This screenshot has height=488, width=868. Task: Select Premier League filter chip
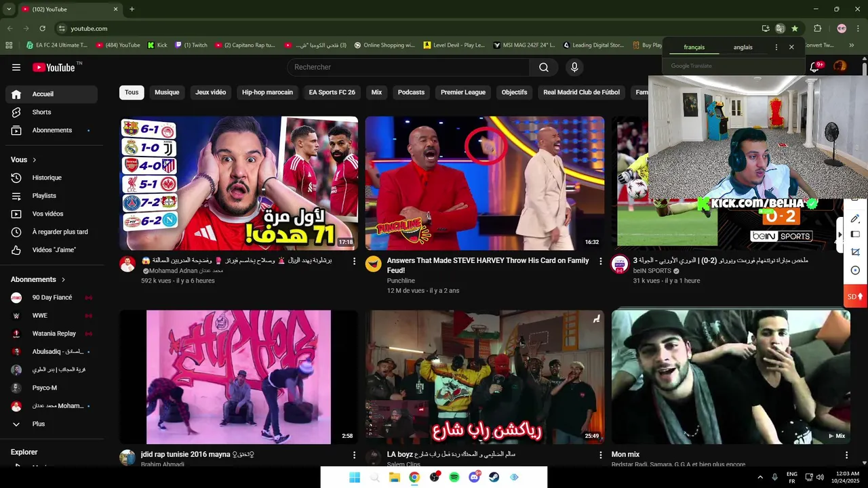[x=463, y=92]
